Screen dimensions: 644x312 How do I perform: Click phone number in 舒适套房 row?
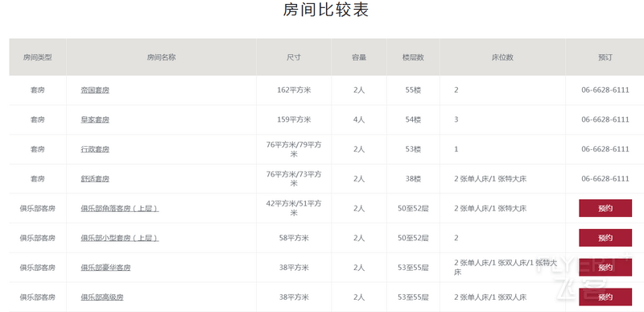point(605,179)
